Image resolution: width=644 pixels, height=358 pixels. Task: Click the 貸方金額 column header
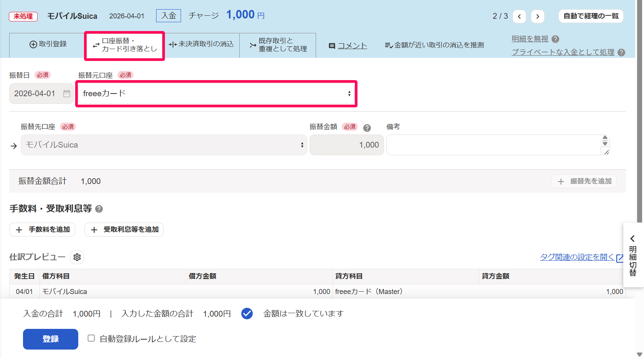click(x=552, y=276)
